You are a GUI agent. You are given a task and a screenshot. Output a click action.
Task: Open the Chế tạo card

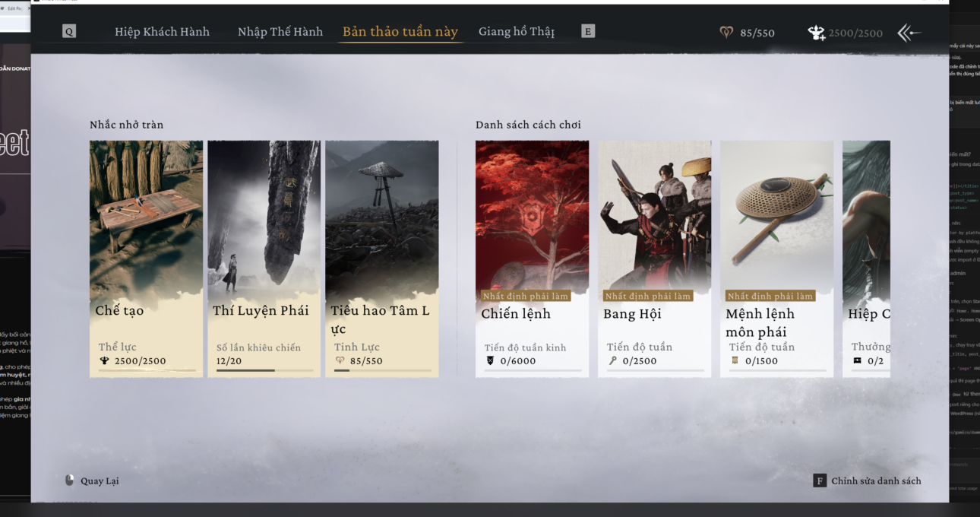coord(146,258)
